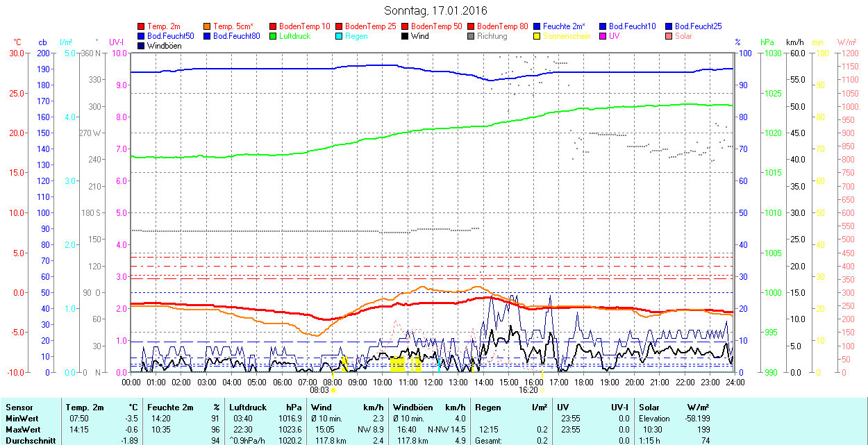Screen dimensions: 868x445
Task: Click the BodenTemp 10 legend label
Action: (305, 26)
